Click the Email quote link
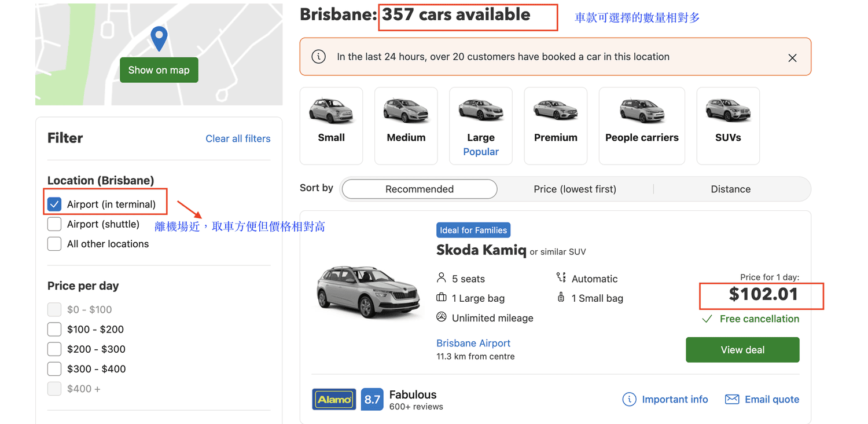Screen dimensions: 868x424 tap(772, 399)
